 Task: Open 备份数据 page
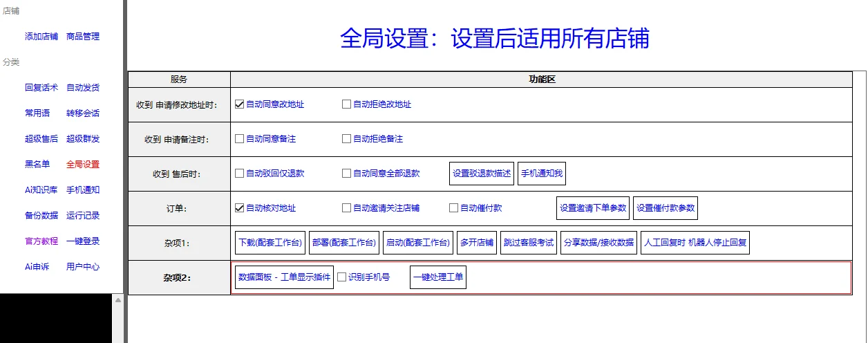tap(41, 216)
